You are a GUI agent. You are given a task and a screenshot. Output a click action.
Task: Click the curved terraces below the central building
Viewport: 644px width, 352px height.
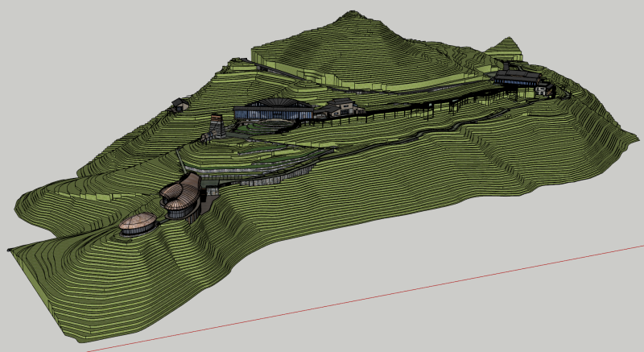pos(266,157)
